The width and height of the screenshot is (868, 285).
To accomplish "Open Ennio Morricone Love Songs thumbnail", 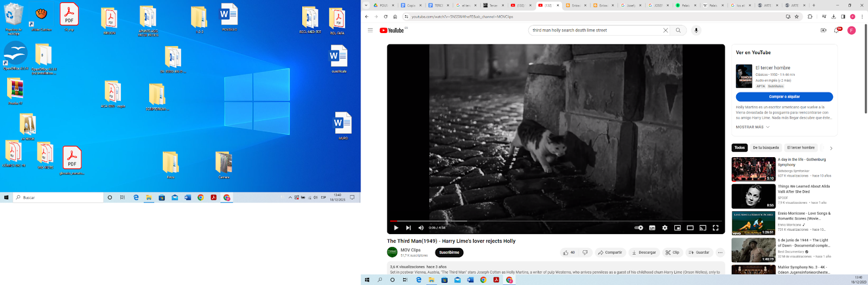I will (754, 223).
